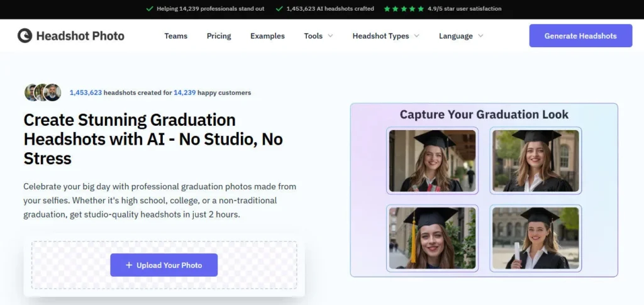Image resolution: width=644 pixels, height=305 pixels.
Task: Click the Headshot Photo logo icon
Action: click(25, 36)
